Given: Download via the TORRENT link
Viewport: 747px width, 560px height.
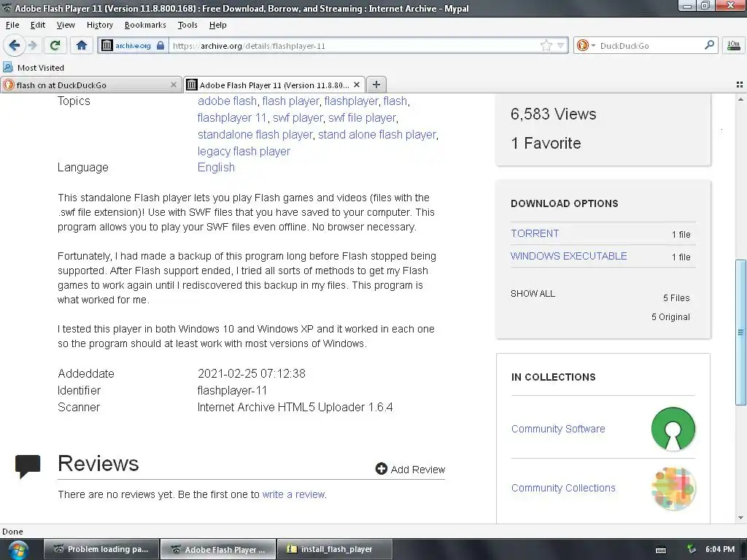Looking at the screenshot, I should pyautogui.click(x=535, y=233).
